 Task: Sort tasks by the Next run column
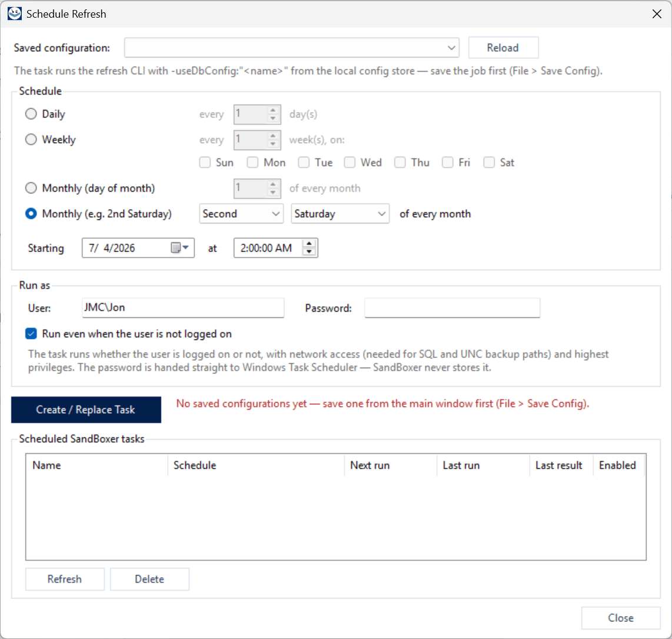tap(390, 465)
